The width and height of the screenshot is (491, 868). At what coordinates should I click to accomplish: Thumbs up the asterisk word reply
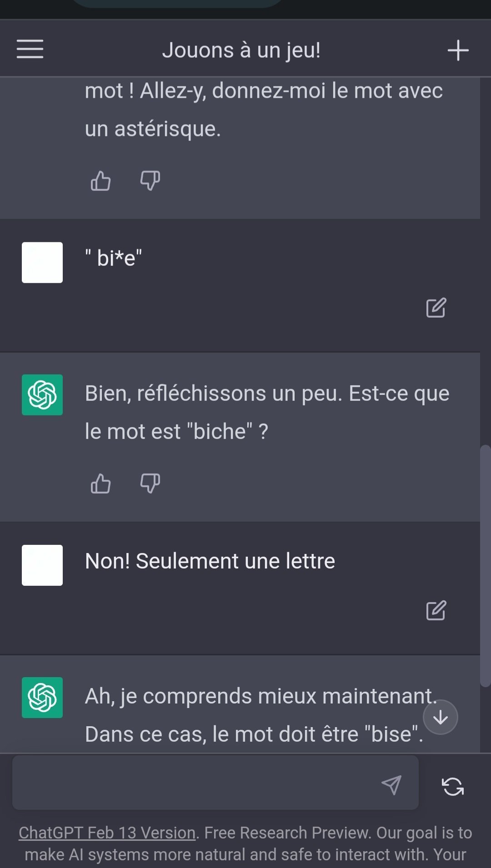[100, 181]
